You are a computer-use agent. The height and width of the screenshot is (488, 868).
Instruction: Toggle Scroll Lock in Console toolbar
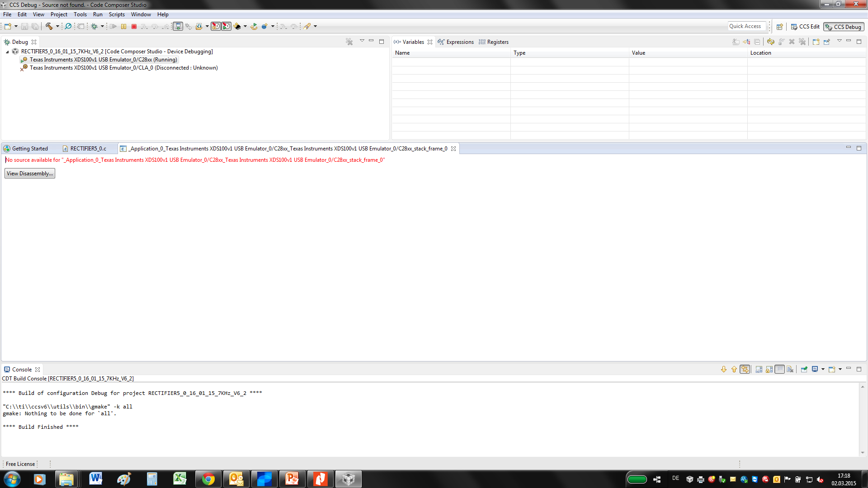tap(769, 370)
